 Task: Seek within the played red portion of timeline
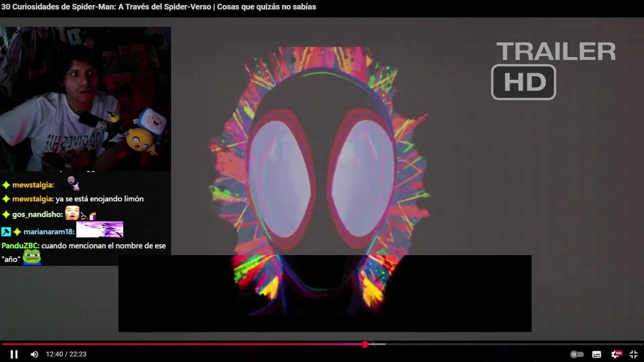(x=182, y=344)
